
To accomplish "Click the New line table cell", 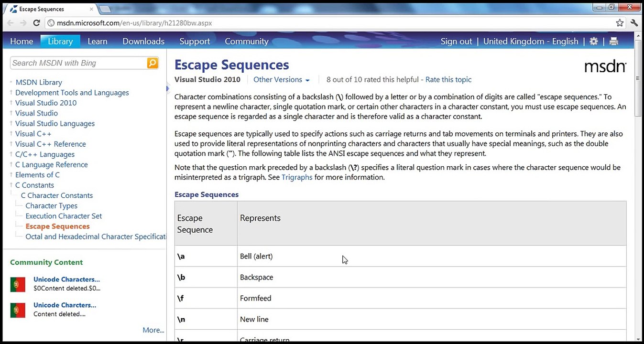I will [432, 319].
